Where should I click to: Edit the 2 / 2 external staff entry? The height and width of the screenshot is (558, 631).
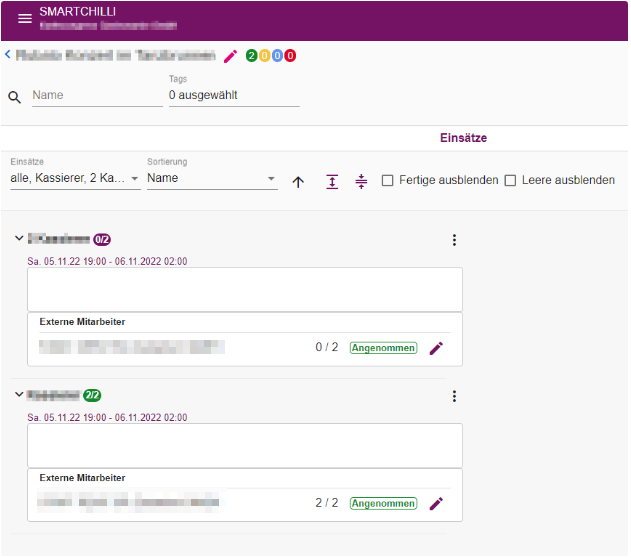(436, 504)
